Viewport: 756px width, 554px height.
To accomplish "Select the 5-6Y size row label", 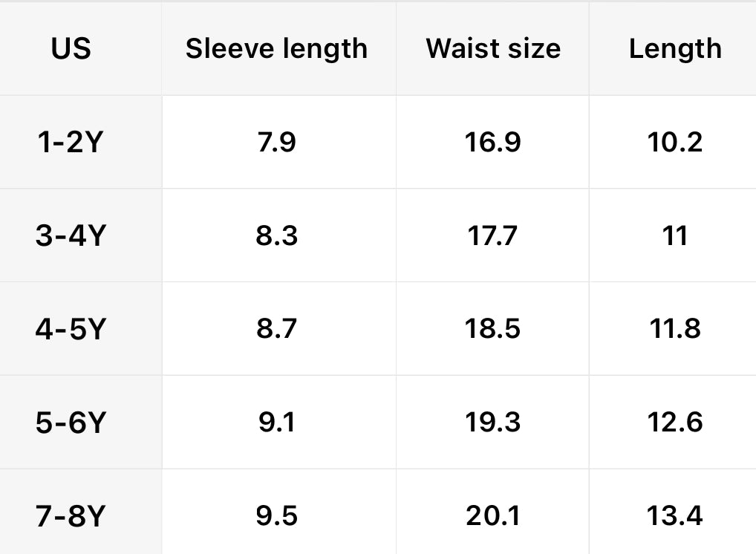I will point(71,423).
